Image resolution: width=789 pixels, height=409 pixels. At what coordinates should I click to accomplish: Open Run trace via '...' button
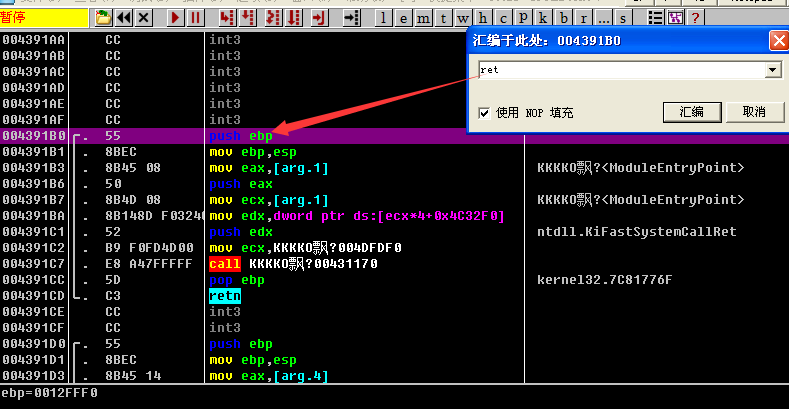pos(603,18)
